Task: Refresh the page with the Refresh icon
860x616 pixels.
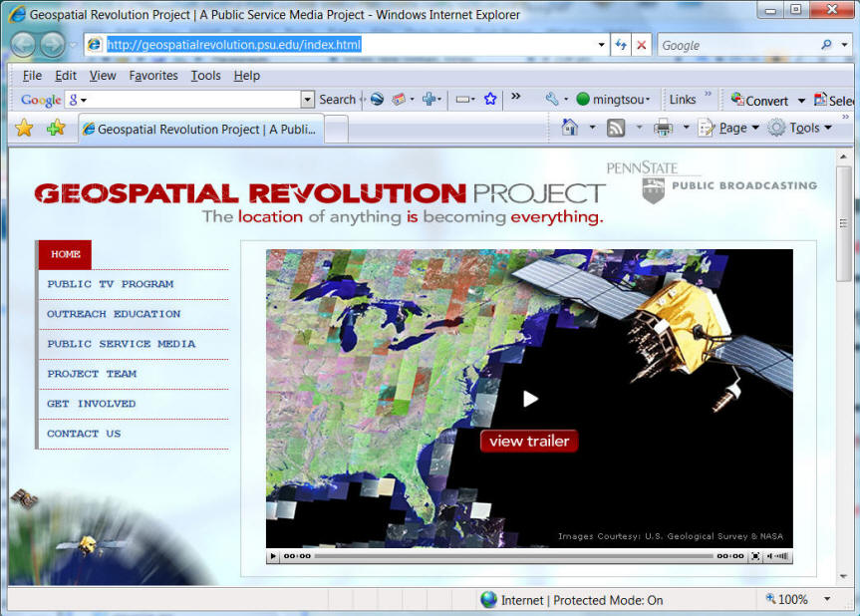Action: [x=621, y=45]
